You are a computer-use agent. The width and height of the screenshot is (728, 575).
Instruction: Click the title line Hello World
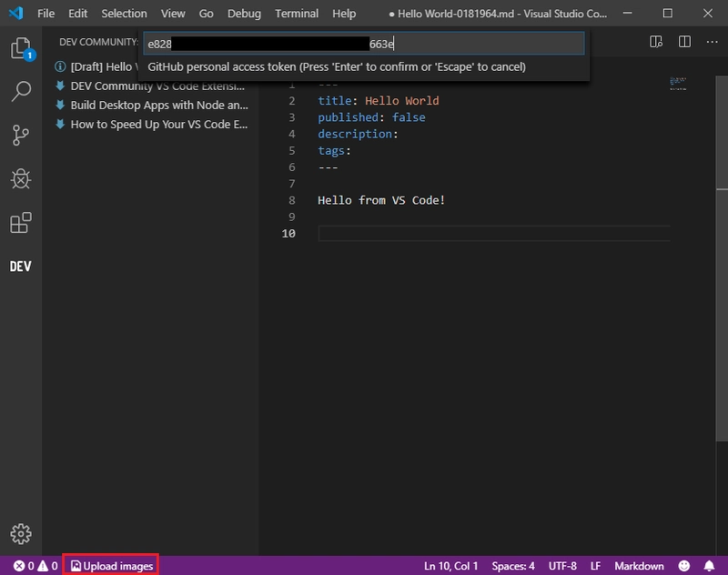coord(379,101)
